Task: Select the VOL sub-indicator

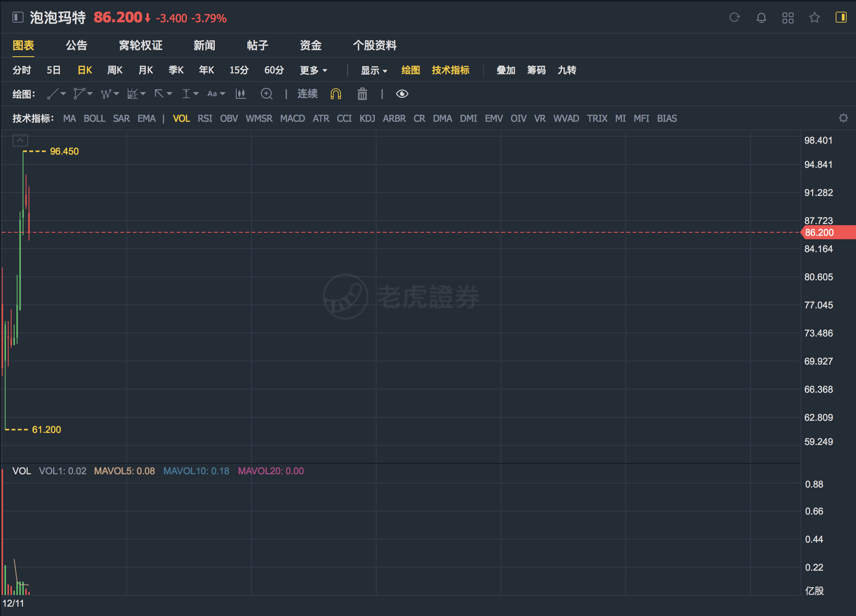Action: point(182,118)
